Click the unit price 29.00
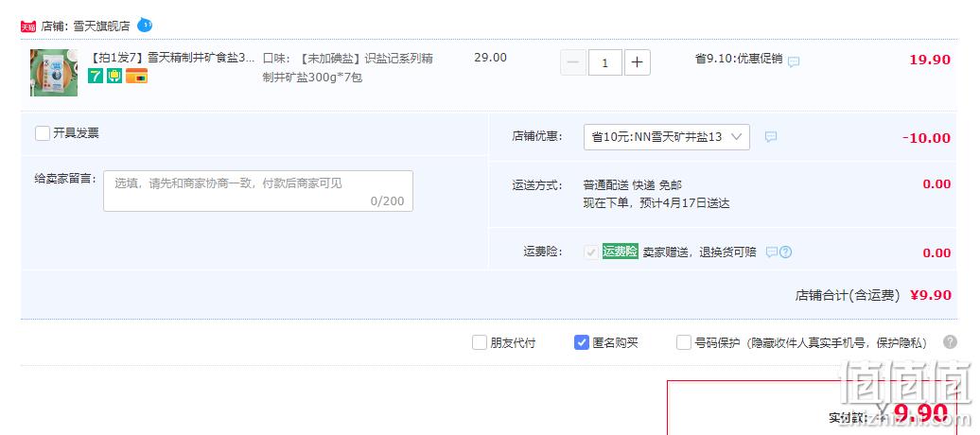Image resolution: width=980 pixels, height=435 pixels. tap(491, 58)
